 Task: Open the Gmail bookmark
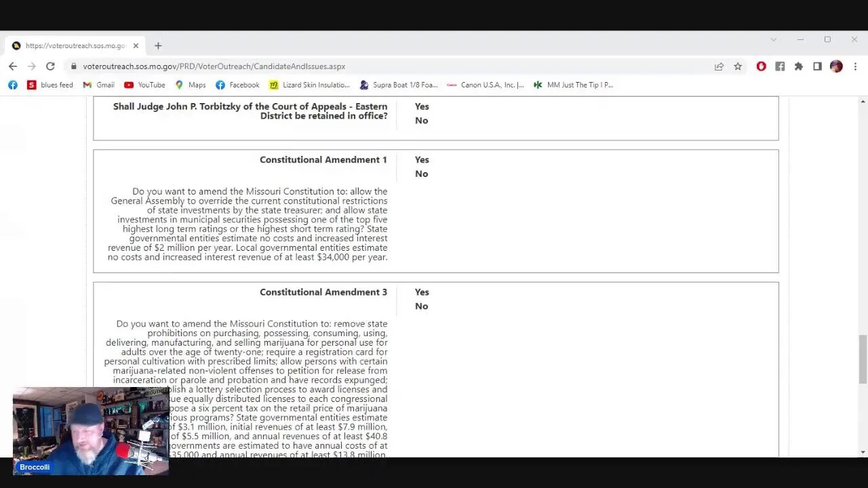(x=98, y=85)
